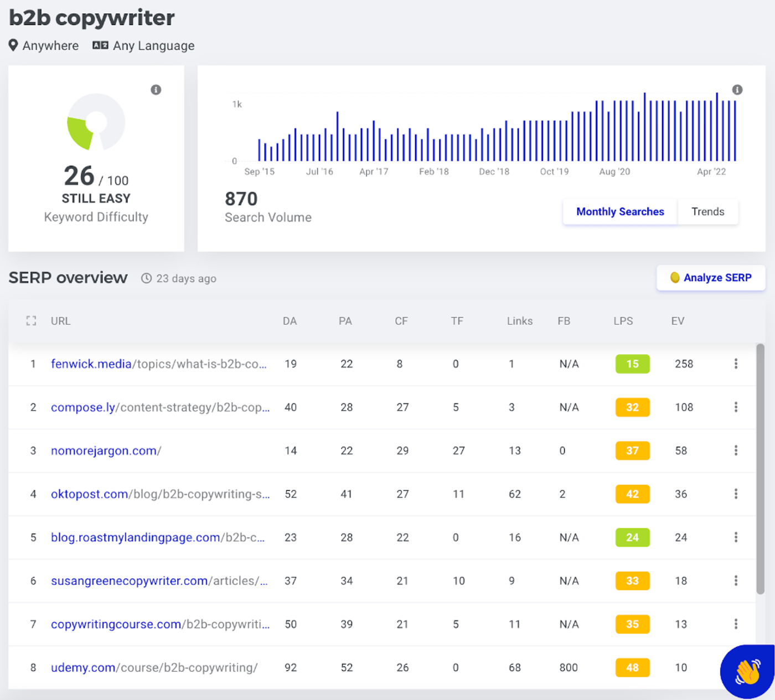Click the URL column header
This screenshot has height=700, width=775.
coord(60,321)
